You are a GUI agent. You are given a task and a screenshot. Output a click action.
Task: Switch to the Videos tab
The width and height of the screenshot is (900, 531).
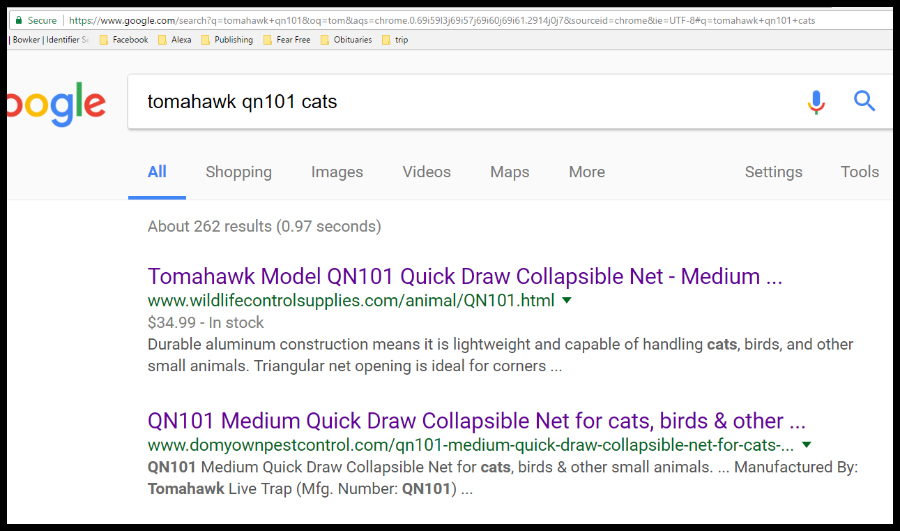tap(426, 172)
